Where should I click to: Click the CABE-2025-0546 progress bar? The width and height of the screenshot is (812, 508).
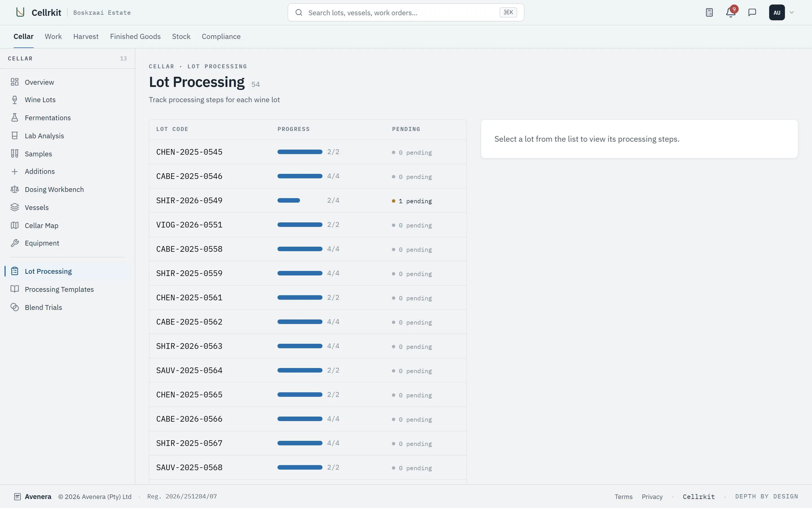[x=300, y=176]
